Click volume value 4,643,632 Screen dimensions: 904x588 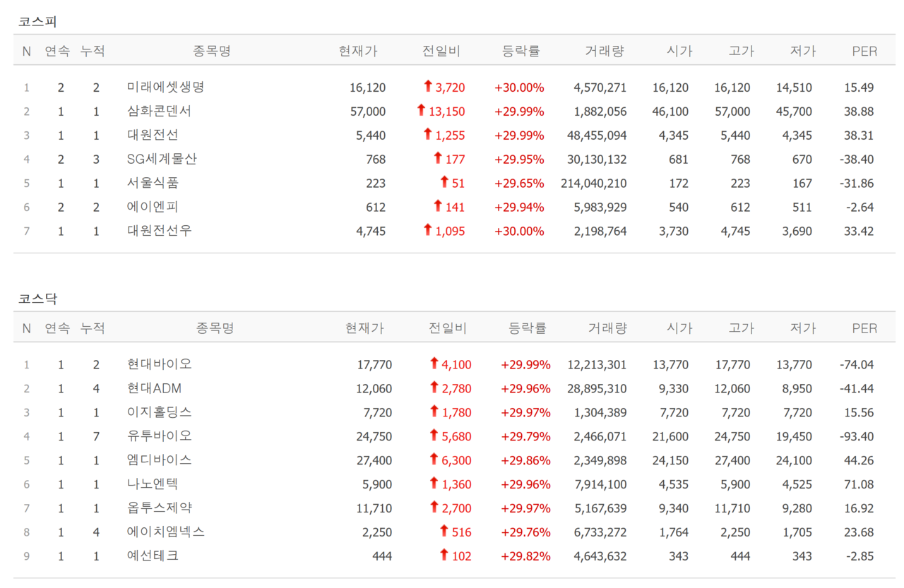[x=600, y=557]
